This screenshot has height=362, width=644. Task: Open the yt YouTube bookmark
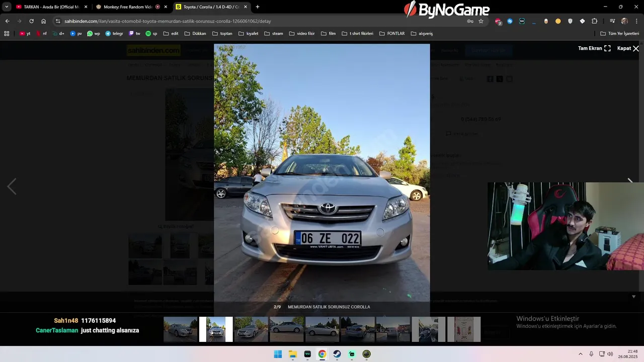[25, 33]
